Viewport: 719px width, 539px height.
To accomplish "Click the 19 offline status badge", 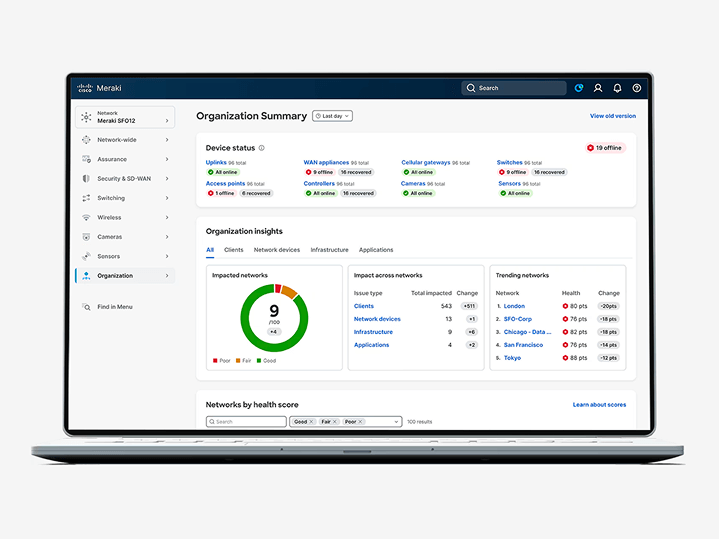I will (x=605, y=148).
